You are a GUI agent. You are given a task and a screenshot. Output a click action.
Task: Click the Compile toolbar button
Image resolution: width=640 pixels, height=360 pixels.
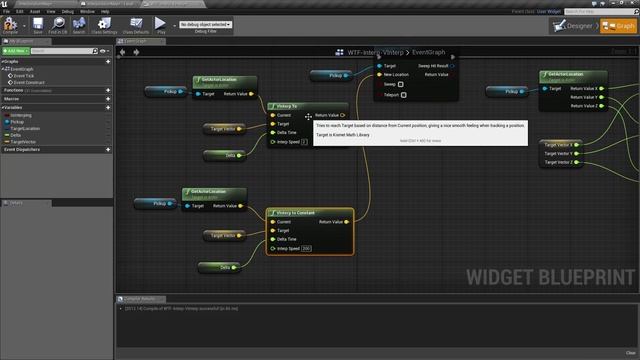(10, 25)
